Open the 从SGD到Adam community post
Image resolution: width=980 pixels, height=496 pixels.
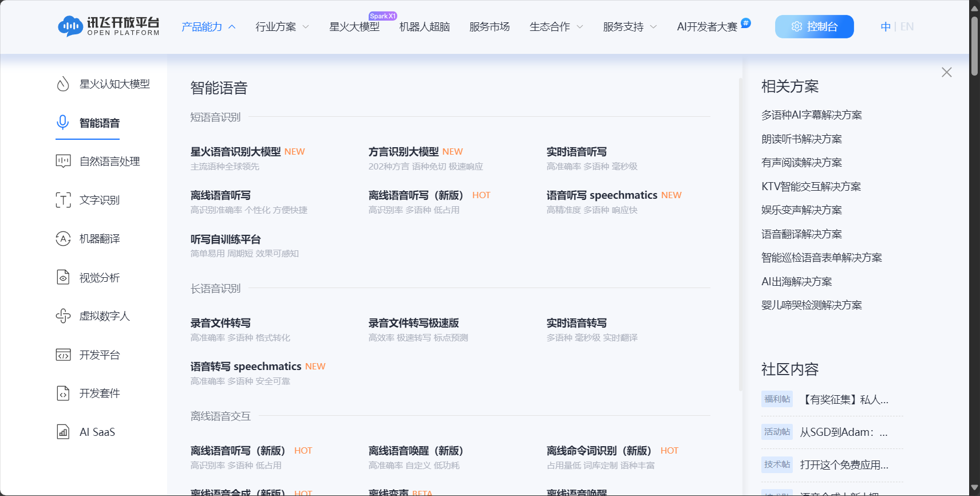[x=844, y=432]
